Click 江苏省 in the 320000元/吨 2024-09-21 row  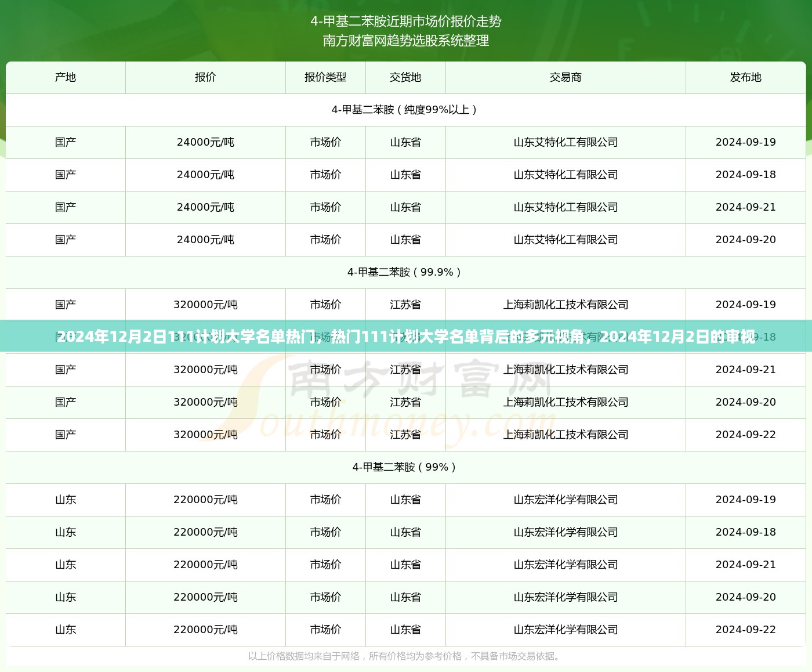405,370
